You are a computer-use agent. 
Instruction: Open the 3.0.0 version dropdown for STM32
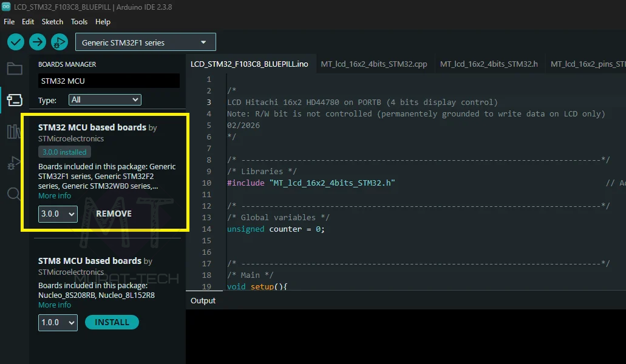pyautogui.click(x=58, y=214)
